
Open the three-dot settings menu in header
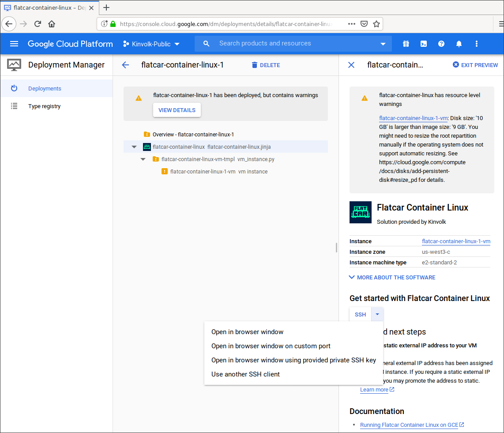coord(477,44)
